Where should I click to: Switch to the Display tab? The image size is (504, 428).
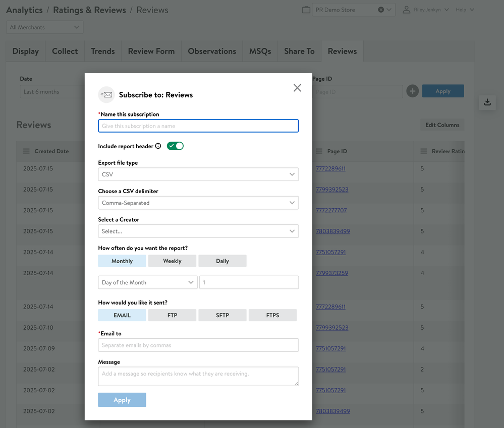pyautogui.click(x=26, y=51)
